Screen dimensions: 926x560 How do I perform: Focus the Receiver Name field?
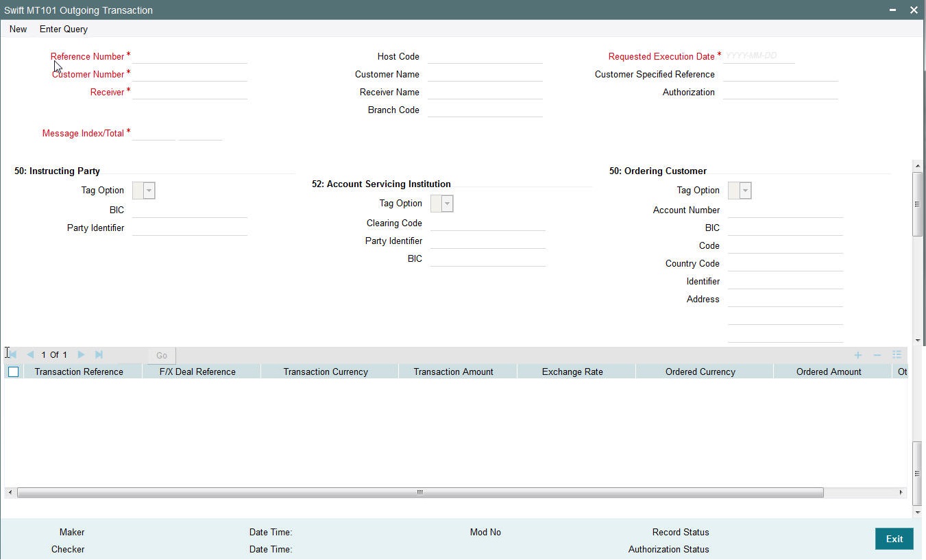[x=485, y=92]
